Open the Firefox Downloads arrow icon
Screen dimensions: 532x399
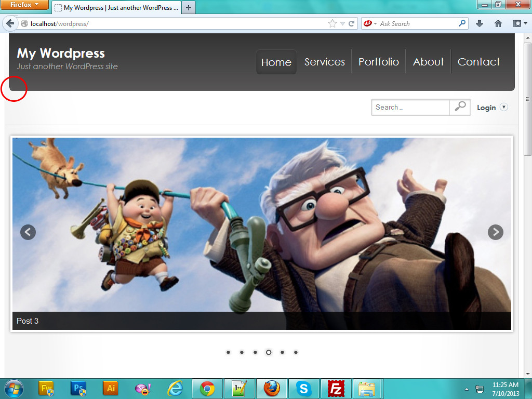pyautogui.click(x=480, y=23)
